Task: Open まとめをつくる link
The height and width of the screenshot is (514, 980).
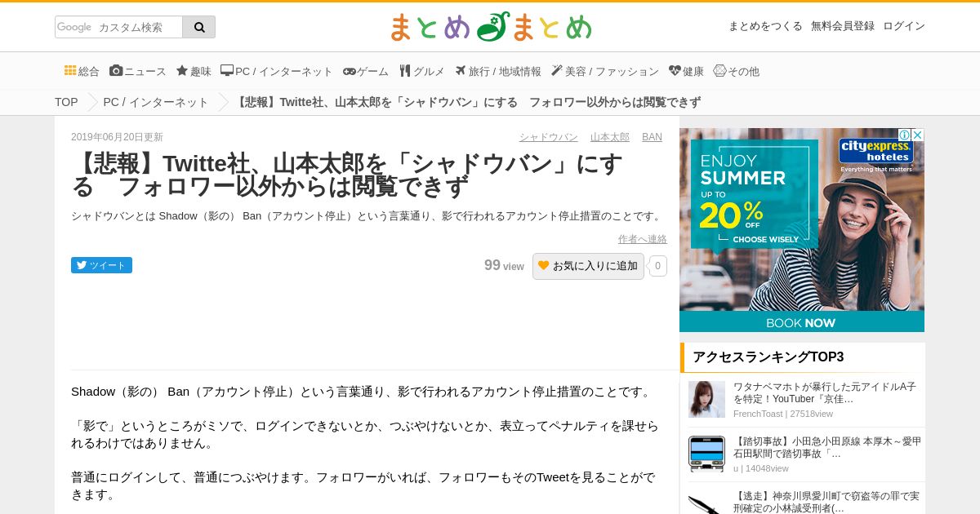Action: pos(765,26)
